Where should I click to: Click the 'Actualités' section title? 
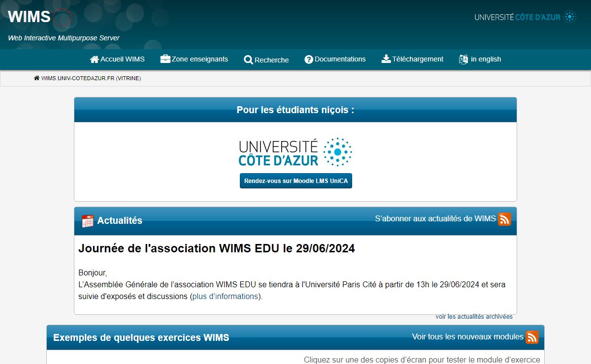(x=120, y=221)
